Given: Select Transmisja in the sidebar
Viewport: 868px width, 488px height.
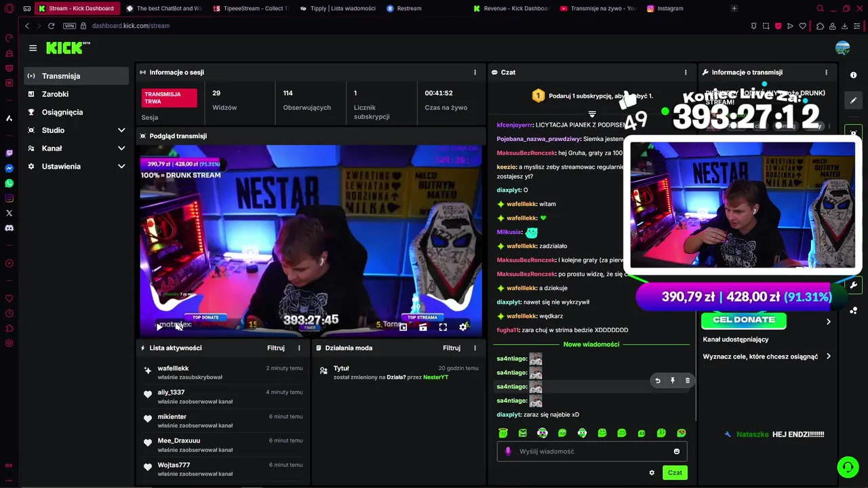Looking at the screenshot, I should click(76, 76).
